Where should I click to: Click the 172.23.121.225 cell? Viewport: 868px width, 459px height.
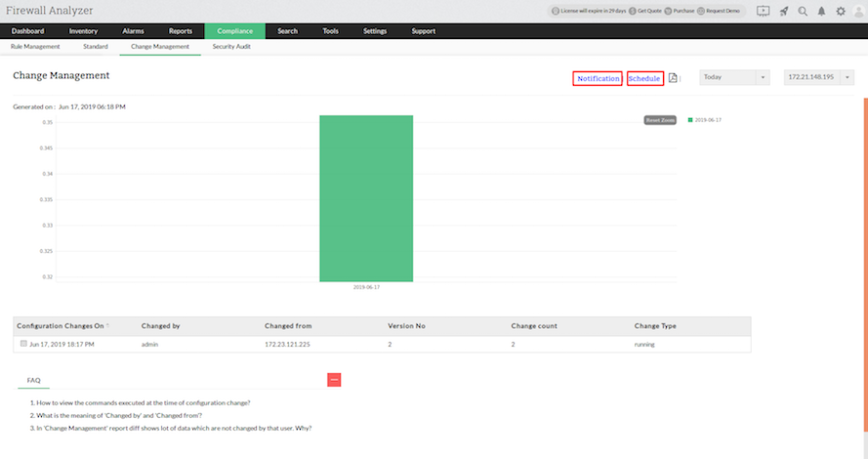[287, 345]
